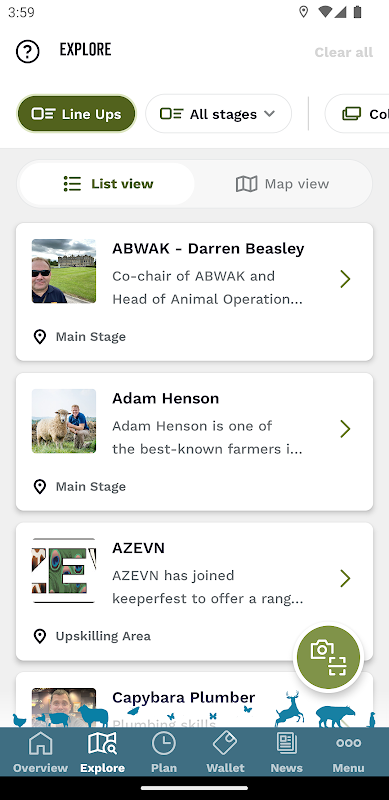Select List view mode
The width and height of the screenshot is (389, 800).
[x=108, y=184]
